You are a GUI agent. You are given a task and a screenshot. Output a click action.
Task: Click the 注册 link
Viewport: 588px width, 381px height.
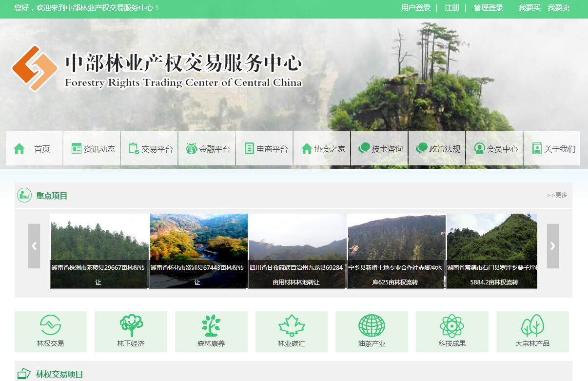click(451, 8)
